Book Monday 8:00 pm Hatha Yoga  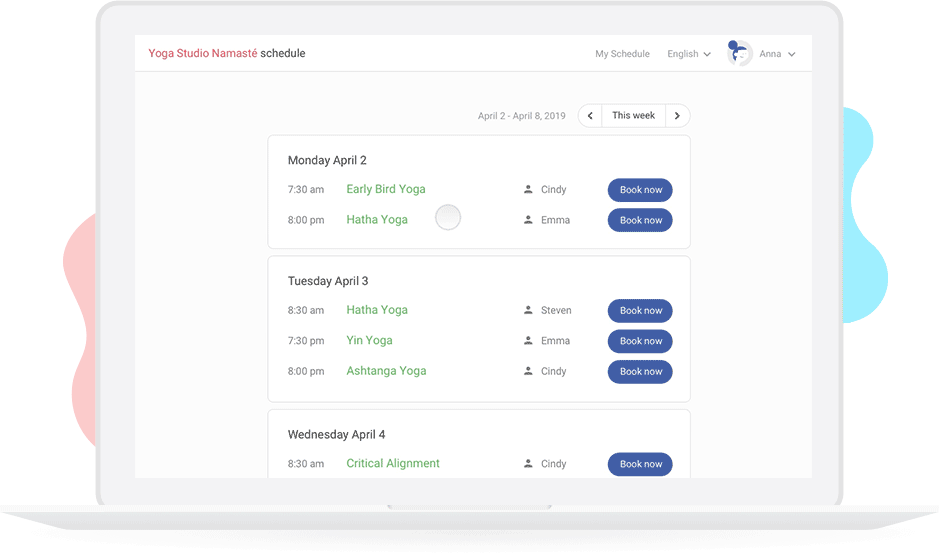coord(640,220)
